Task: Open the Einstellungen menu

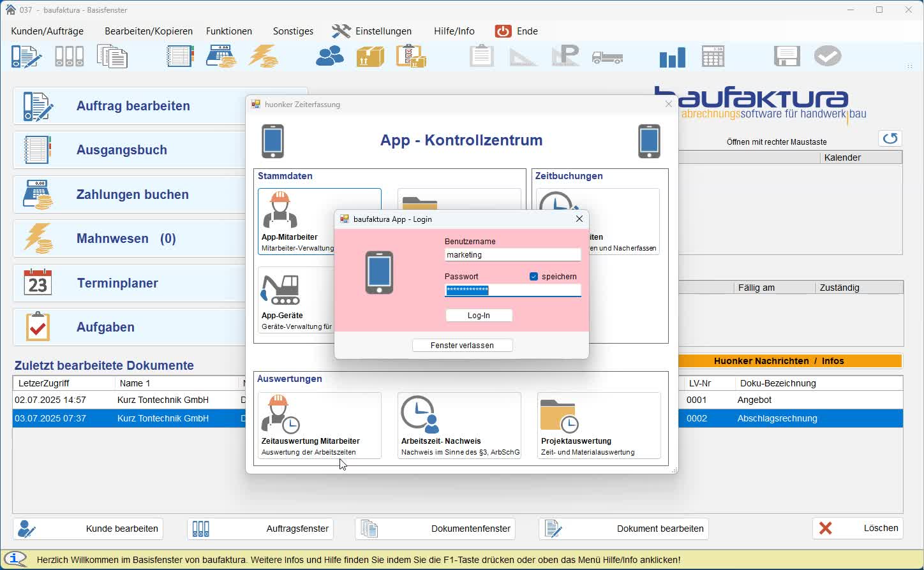Action: click(372, 31)
